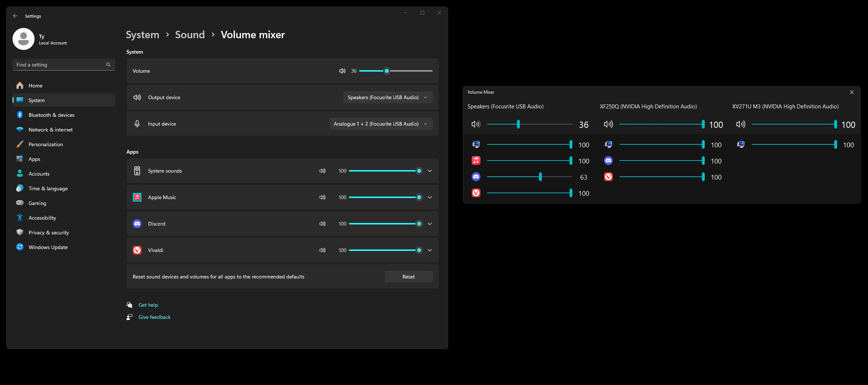The height and width of the screenshot is (385, 868).
Task: Click Discord icon under XF250Q device
Action: tap(608, 161)
